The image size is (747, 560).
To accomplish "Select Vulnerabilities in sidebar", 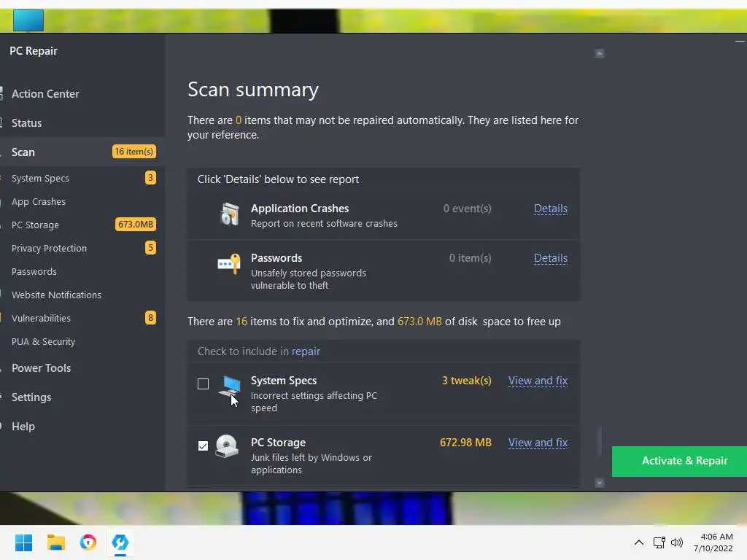I will tap(41, 318).
